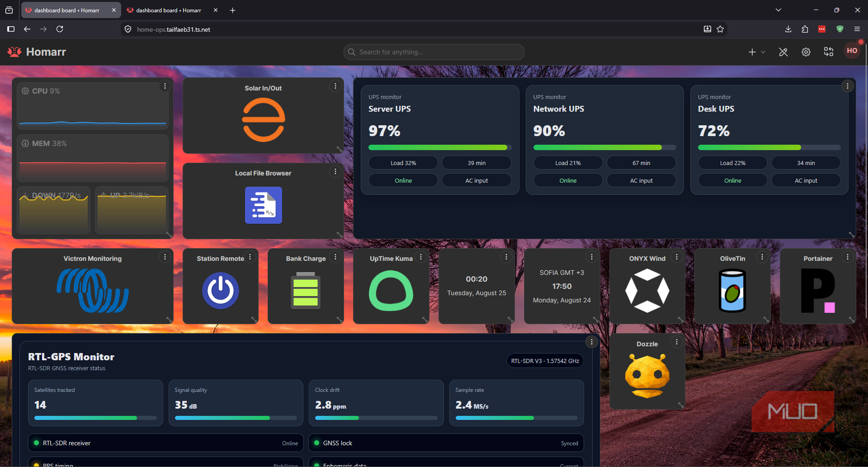Launch Victron Monitoring logo tile

tap(93, 290)
